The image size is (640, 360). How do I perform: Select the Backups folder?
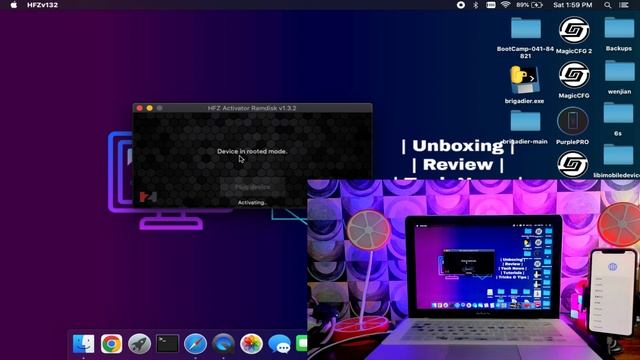619,28
